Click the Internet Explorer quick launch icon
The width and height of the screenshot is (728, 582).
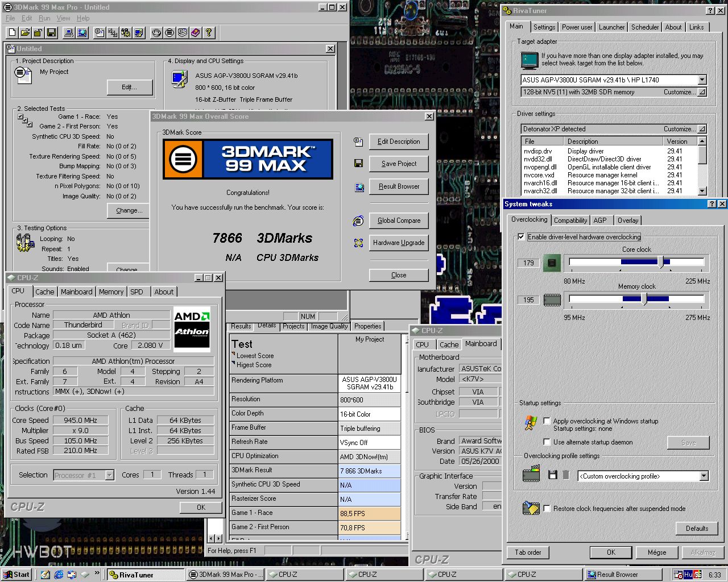pyautogui.click(x=59, y=575)
